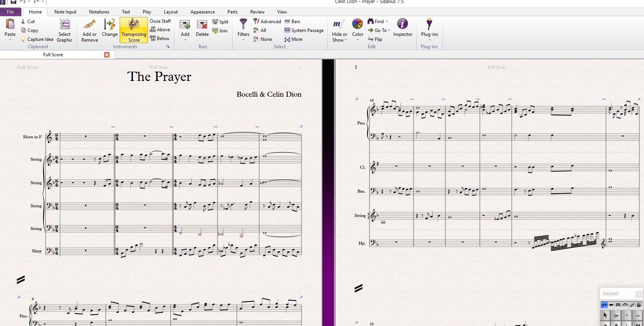Image resolution: width=644 pixels, height=326 pixels.
Task: Open the Play ribbon tab
Action: tap(147, 12)
